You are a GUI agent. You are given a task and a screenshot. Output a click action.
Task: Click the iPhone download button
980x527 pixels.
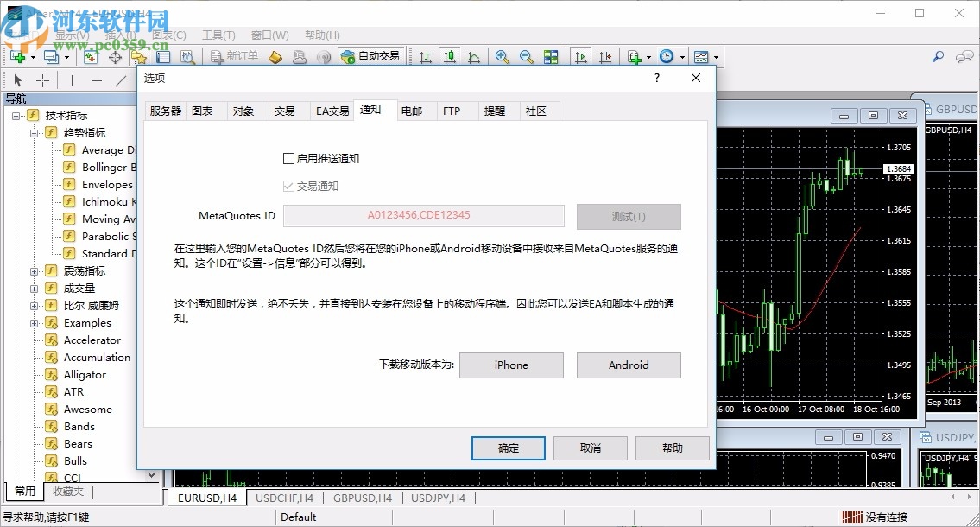pyautogui.click(x=511, y=365)
